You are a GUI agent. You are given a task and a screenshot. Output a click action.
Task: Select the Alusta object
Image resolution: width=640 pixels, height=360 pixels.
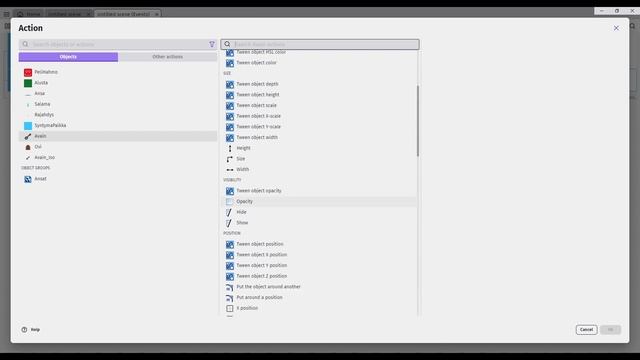118,83
